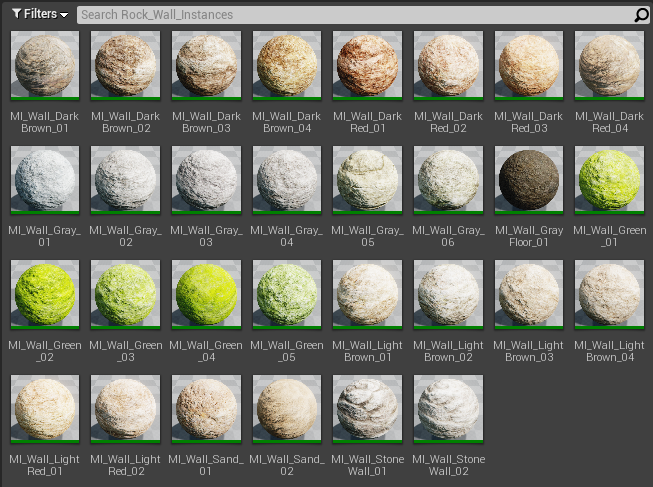Select the MI_Wall_Gray_01 material
The width and height of the screenshot is (653, 487).
coord(45,180)
